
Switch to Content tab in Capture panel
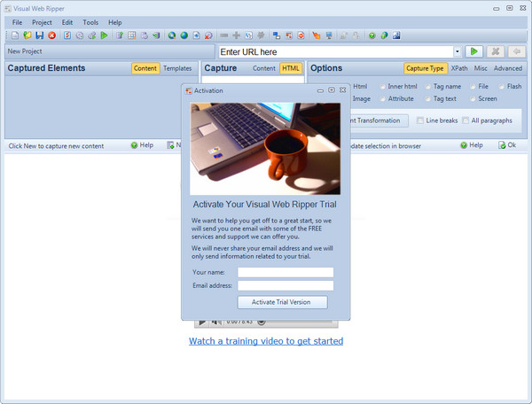[x=264, y=68]
